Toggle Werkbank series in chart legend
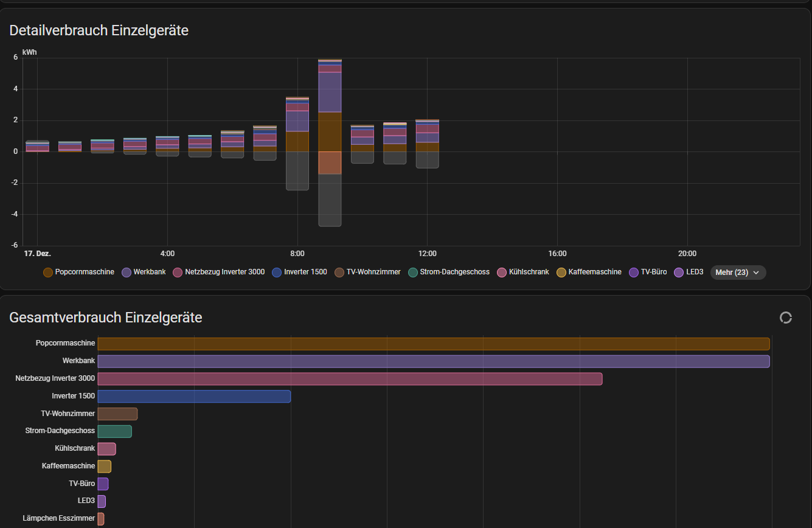This screenshot has width=812, height=528. click(144, 273)
